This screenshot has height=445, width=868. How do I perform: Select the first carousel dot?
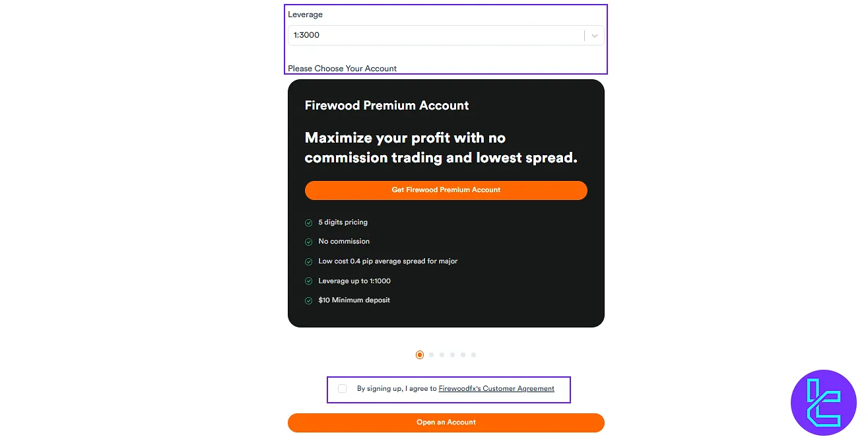click(420, 355)
